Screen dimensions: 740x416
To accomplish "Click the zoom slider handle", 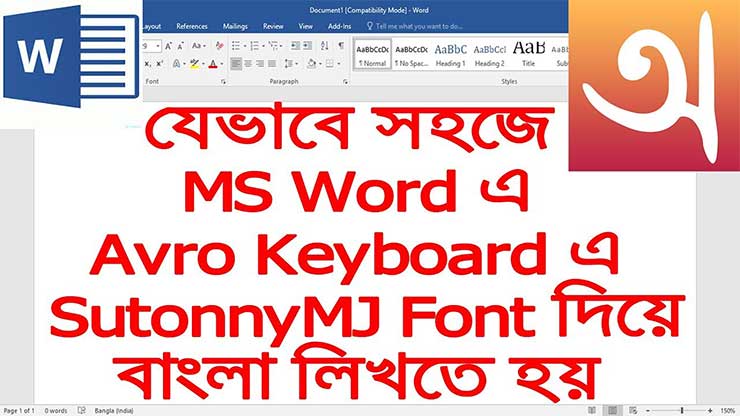I will click(x=681, y=411).
